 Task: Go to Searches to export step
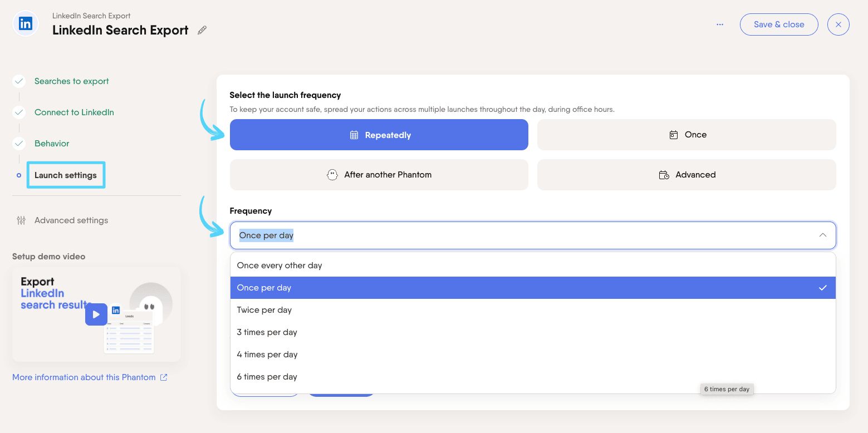[71, 81]
